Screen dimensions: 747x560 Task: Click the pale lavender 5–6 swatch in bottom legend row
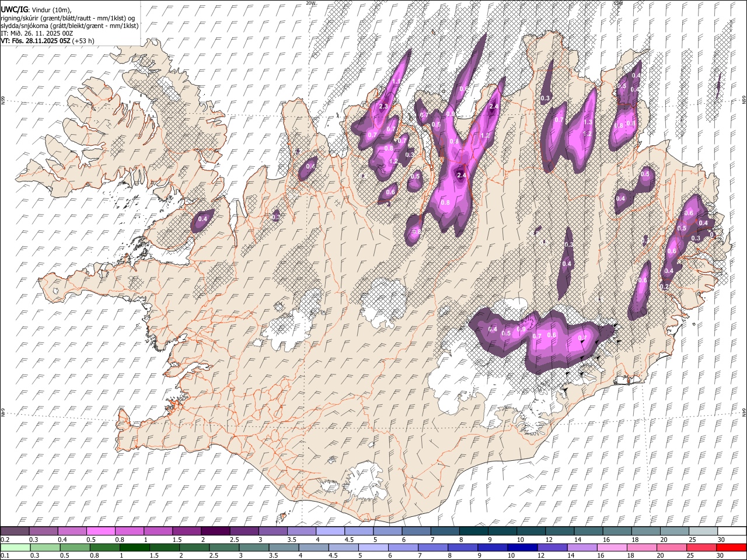[373, 547]
